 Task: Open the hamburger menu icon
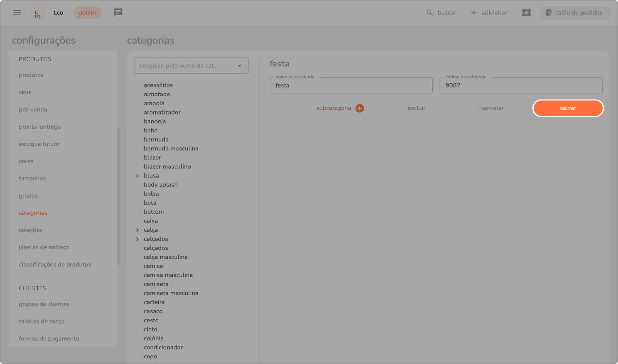17,13
